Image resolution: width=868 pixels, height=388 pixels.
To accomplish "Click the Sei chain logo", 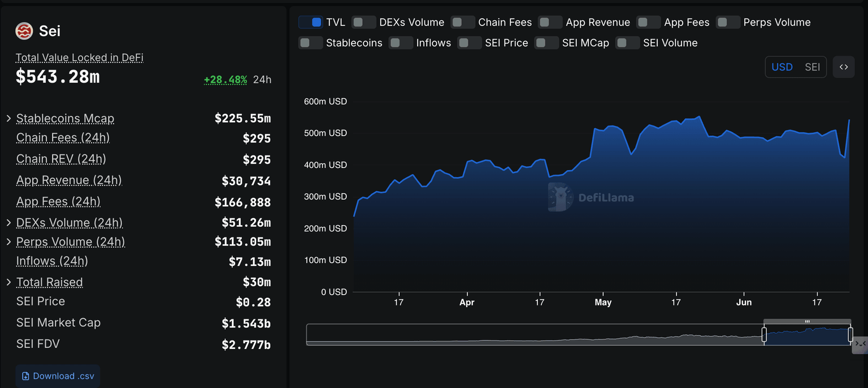I will 24,31.
